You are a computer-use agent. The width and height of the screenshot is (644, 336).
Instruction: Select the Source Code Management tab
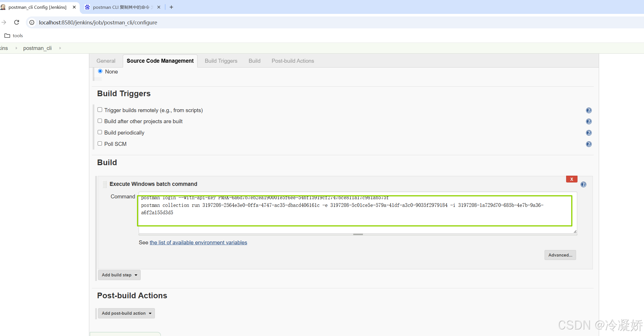pyautogui.click(x=160, y=61)
